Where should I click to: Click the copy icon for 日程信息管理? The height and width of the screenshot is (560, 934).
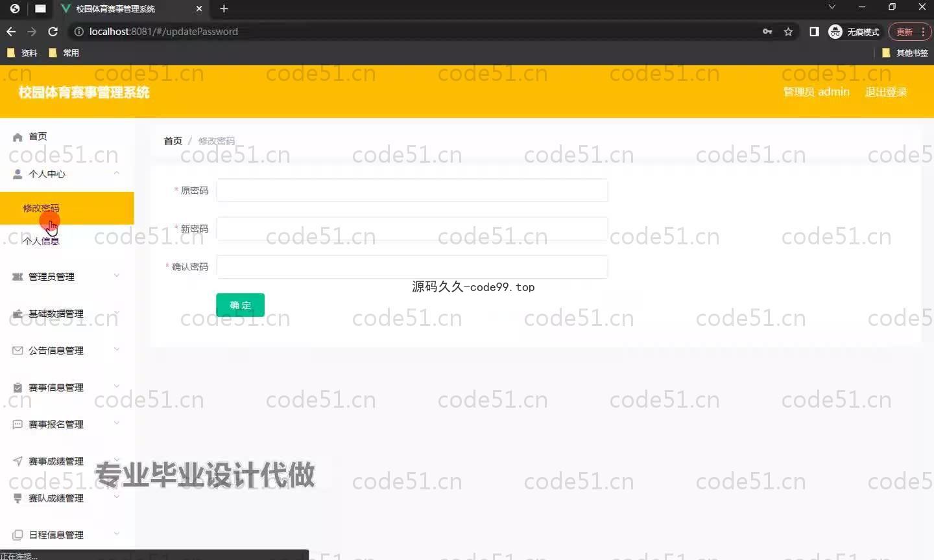pyautogui.click(x=18, y=535)
